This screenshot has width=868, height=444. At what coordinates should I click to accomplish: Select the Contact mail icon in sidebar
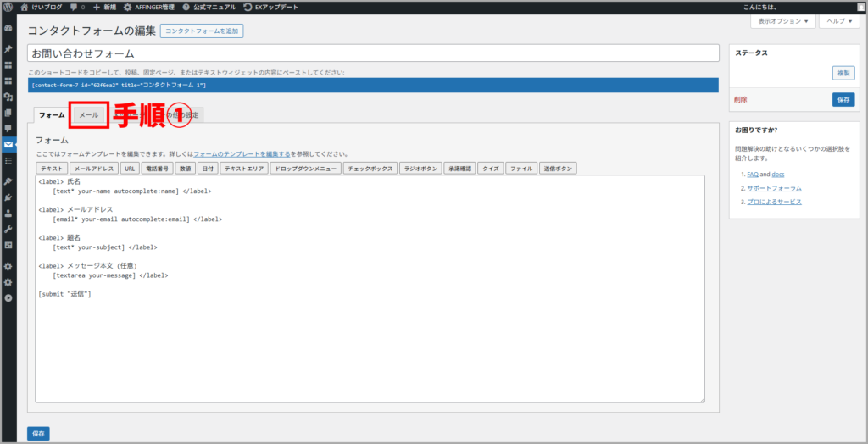(x=8, y=145)
